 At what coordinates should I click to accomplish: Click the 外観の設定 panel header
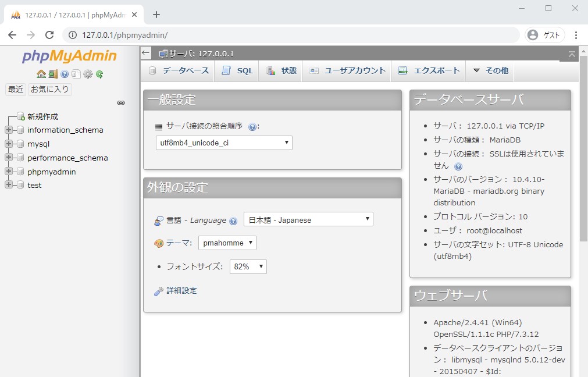[x=272, y=187]
